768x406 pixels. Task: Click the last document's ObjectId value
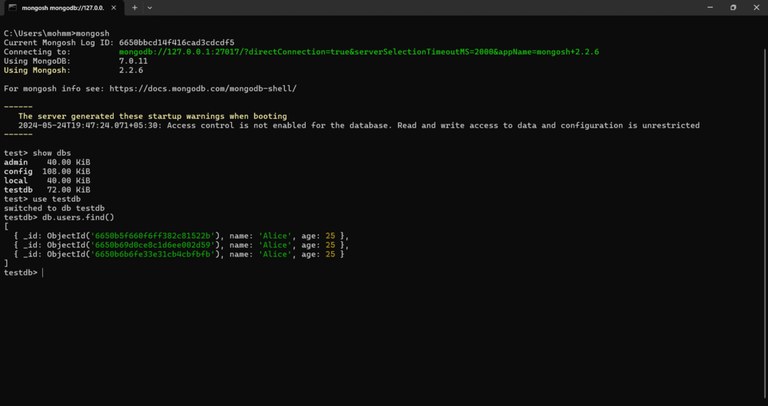tap(153, 254)
